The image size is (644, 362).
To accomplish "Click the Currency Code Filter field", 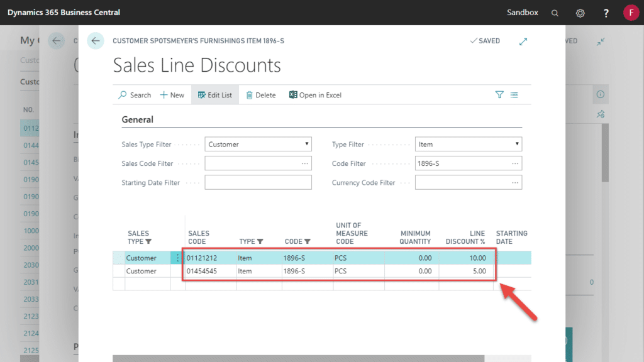I will (x=468, y=182).
